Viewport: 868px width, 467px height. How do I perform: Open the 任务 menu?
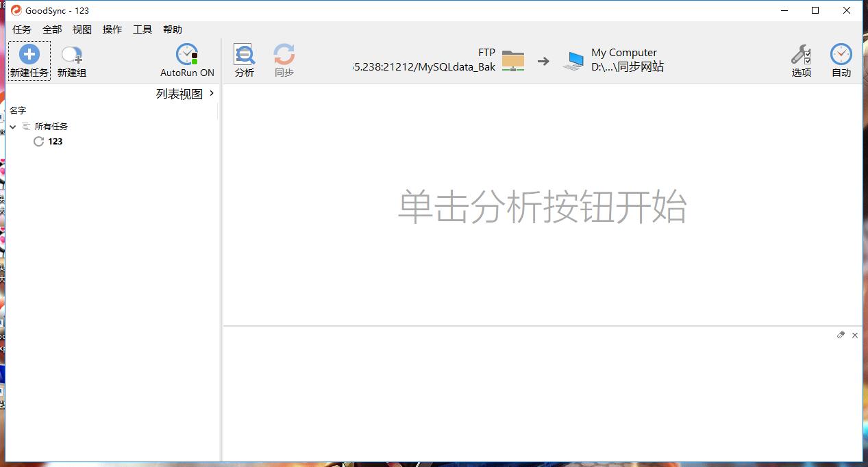[x=22, y=29]
